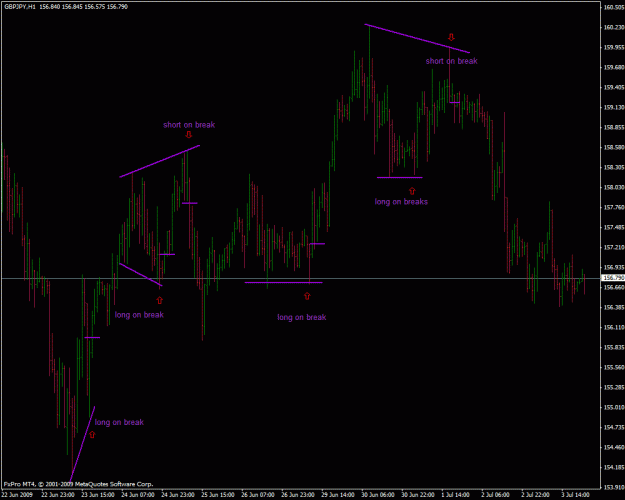This screenshot has width=625, height=500.
Task: Click the 'long on break' label below the 26 Jun support line
Action: click(302, 317)
